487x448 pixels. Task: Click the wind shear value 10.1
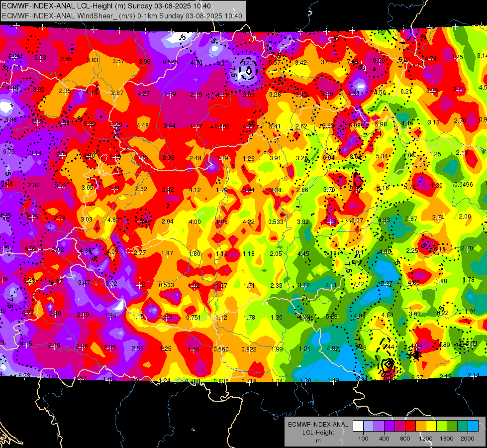358,252
